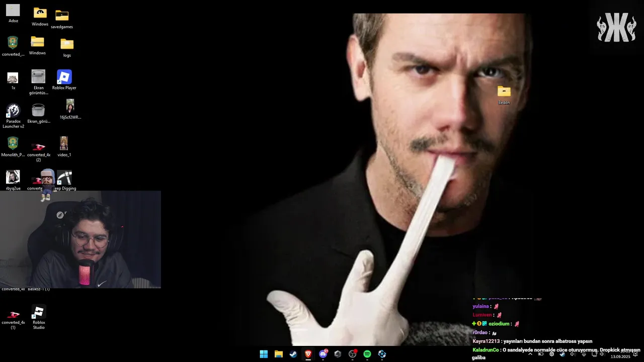644x362 pixels.
Task: Open Spotify from the taskbar
Action: 367,354
